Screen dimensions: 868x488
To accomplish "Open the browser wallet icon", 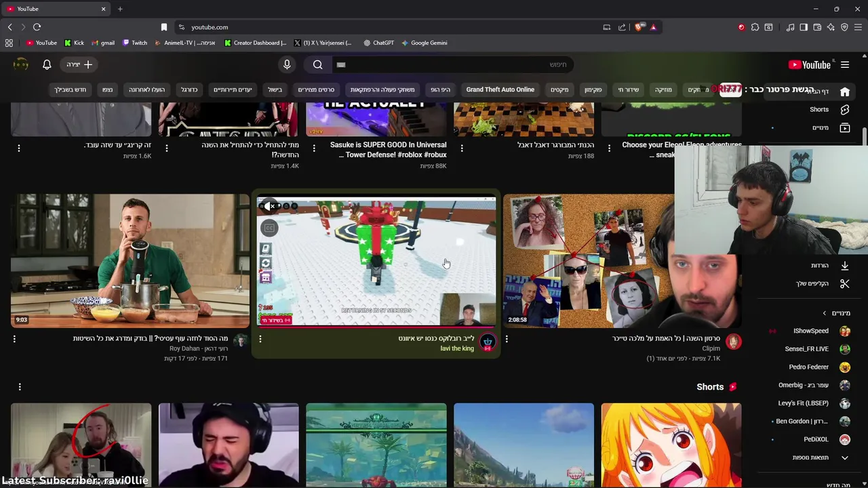I will tap(817, 27).
